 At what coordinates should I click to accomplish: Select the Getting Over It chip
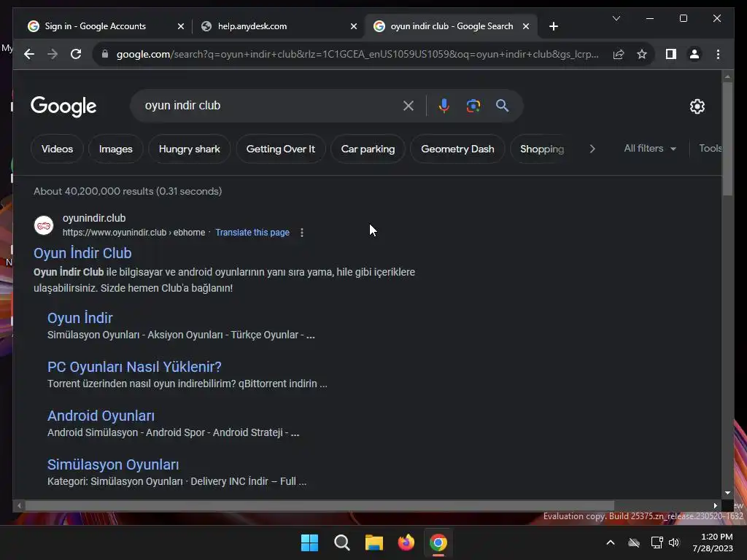281,149
